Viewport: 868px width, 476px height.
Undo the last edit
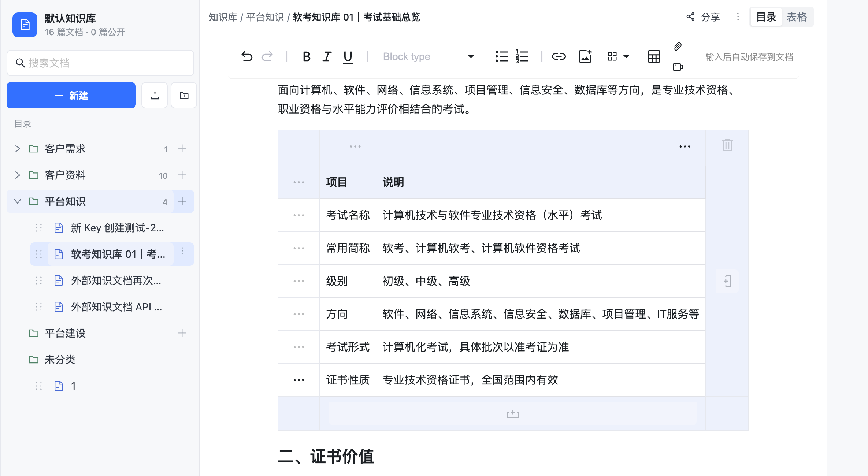pyautogui.click(x=247, y=56)
